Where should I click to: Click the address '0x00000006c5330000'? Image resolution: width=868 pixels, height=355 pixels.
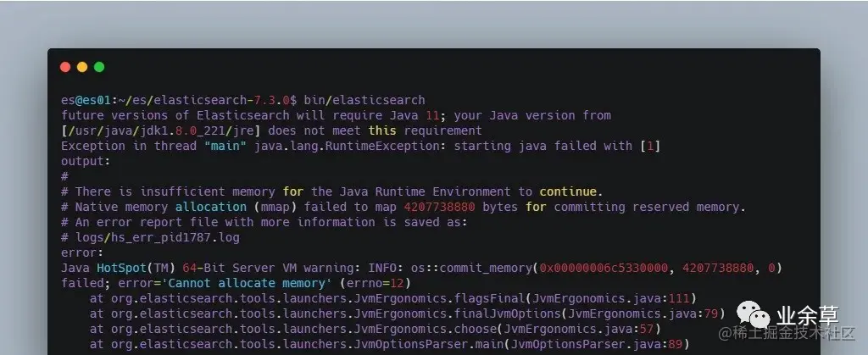pyautogui.click(x=604, y=269)
